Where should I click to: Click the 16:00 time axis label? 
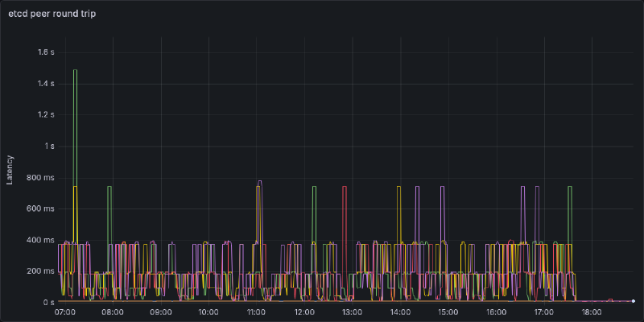coord(497,312)
